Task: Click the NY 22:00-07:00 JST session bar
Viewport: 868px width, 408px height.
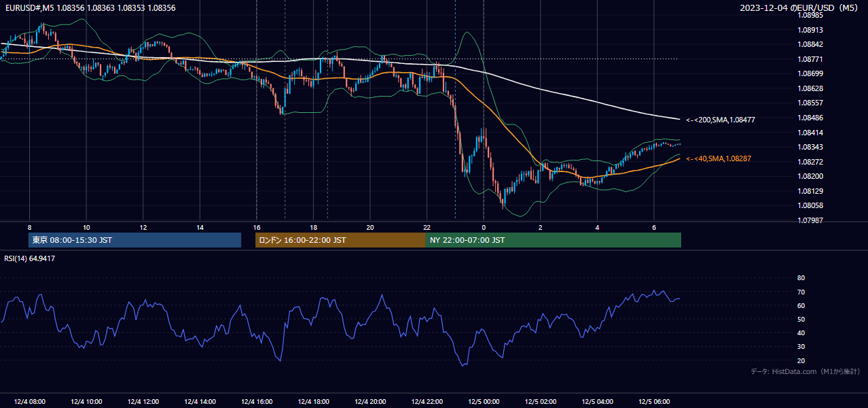Action: (554, 240)
